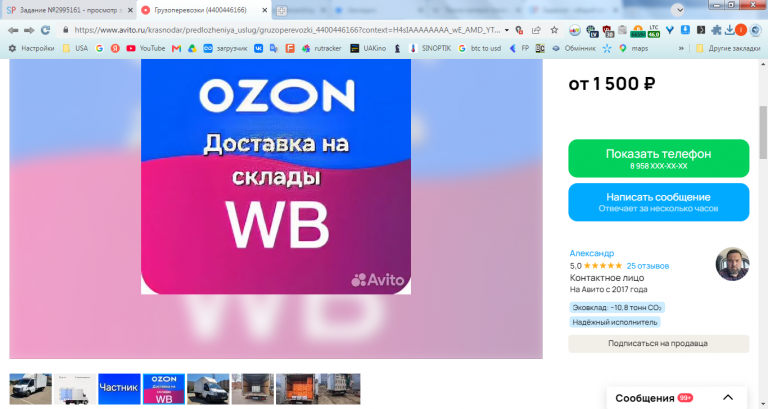Open the YouTube bookmark
This screenshot has height=409, width=768.
tap(145, 48)
